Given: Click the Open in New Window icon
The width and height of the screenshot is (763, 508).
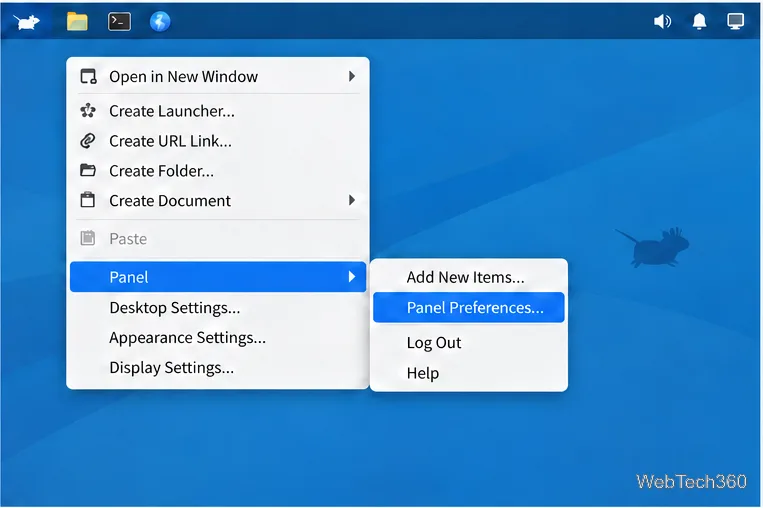Looking at the screenshot, I should point(88,76).
